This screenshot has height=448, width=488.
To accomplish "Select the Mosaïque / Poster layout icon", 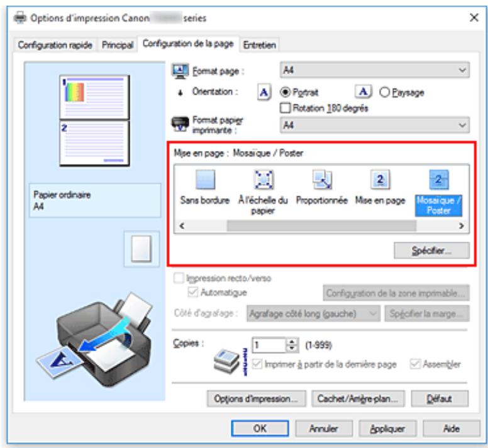I will click(x=439, y=179).
